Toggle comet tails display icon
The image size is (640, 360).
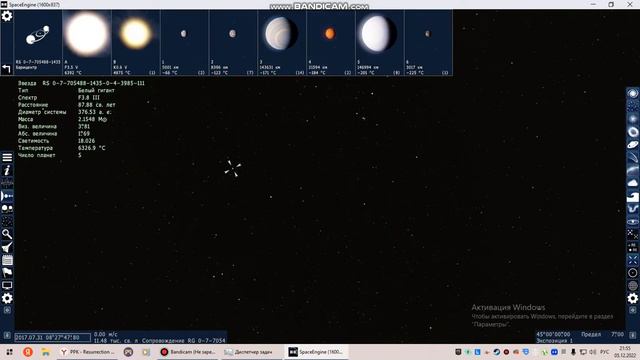pyautogui.click(x=633, y=158)
